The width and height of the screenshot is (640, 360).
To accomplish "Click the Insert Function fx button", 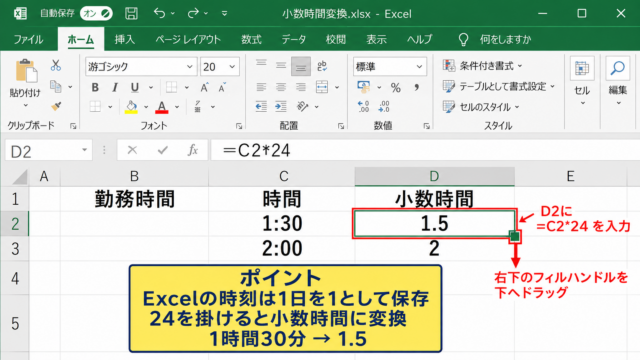I will coord(193,150).
